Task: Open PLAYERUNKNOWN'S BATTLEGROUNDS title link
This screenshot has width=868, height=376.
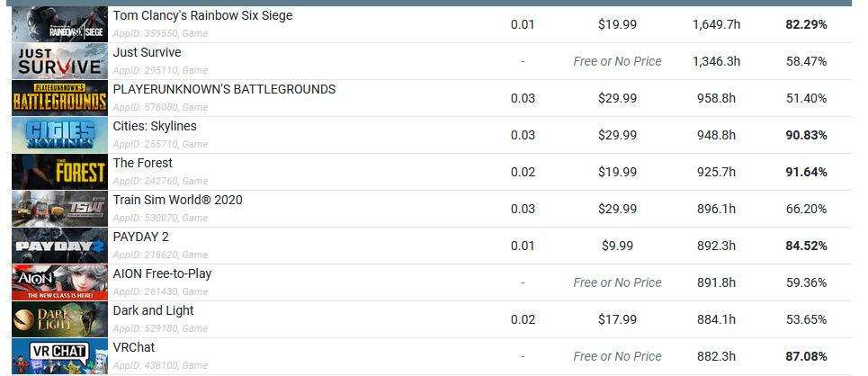Action: [224, 90]
